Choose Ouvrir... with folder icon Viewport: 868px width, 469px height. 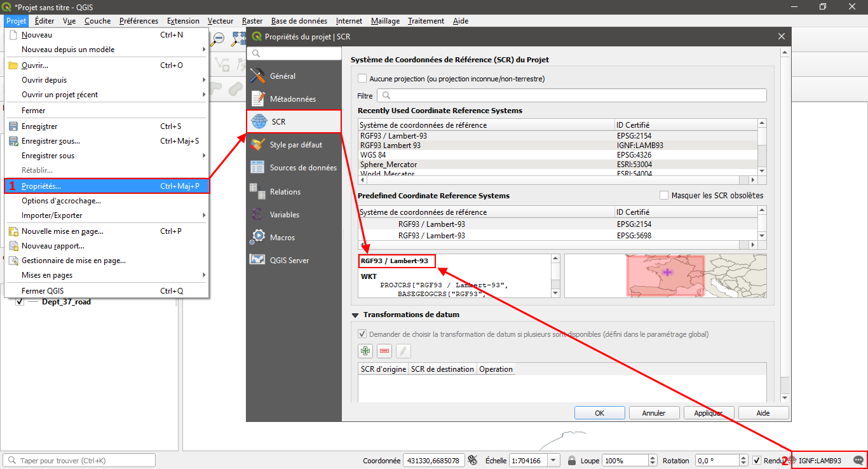pyautogui.click(x=106, y=65)
